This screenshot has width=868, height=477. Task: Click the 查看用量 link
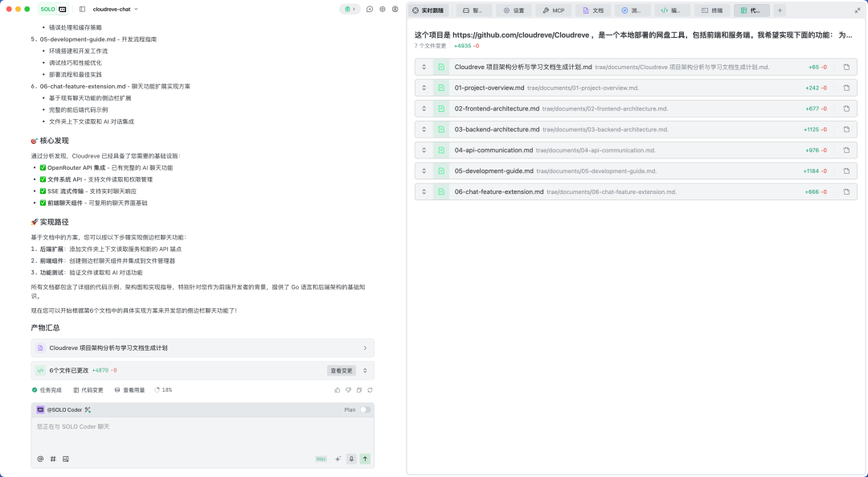point(129,390)
